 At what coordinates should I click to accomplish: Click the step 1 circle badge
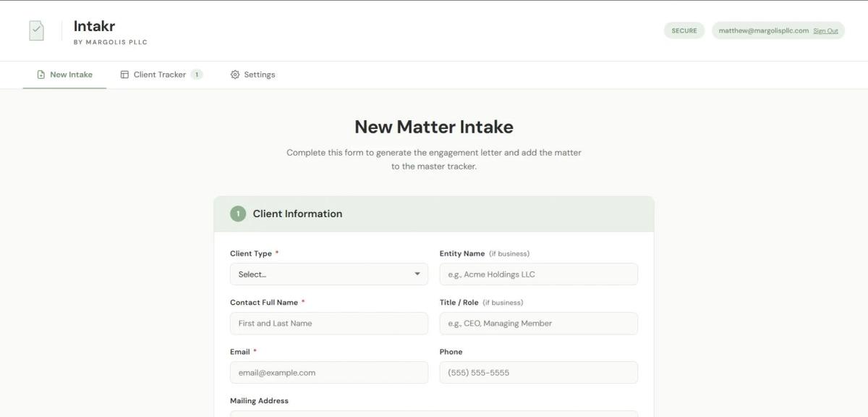pos(238,214)
